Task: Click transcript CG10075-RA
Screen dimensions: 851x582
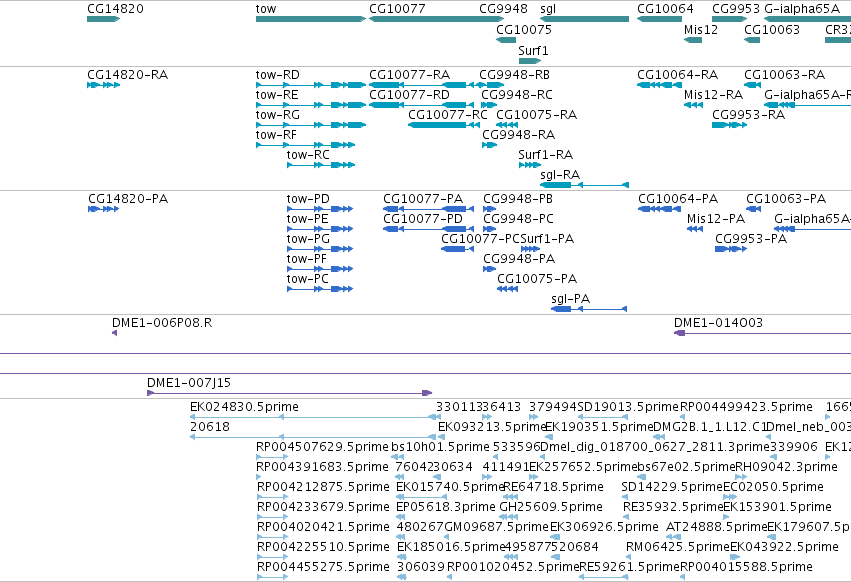Action: (x=507, y=125)
